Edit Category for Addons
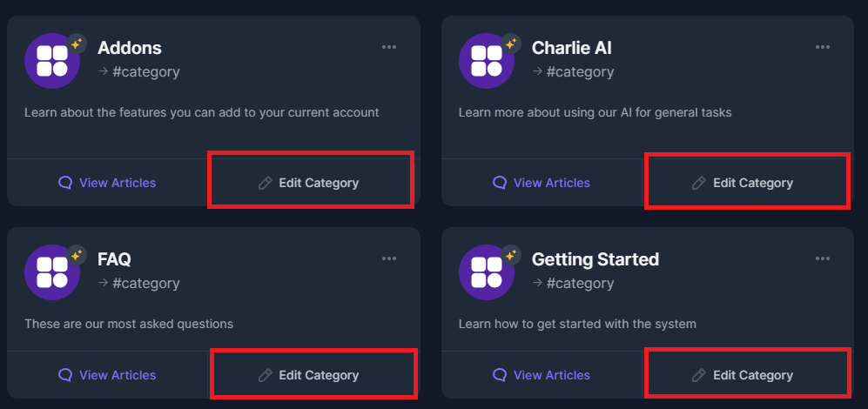 click(x=309, y=183)
